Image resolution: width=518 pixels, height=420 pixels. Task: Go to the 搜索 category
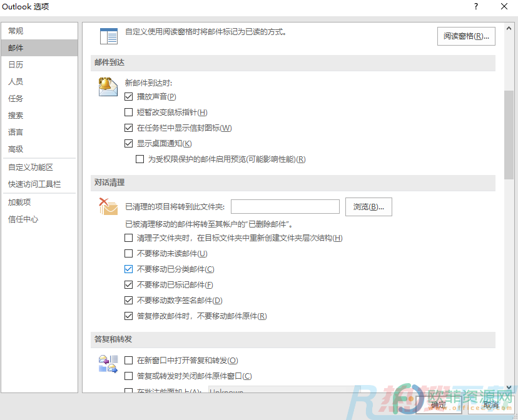(39, 116)
